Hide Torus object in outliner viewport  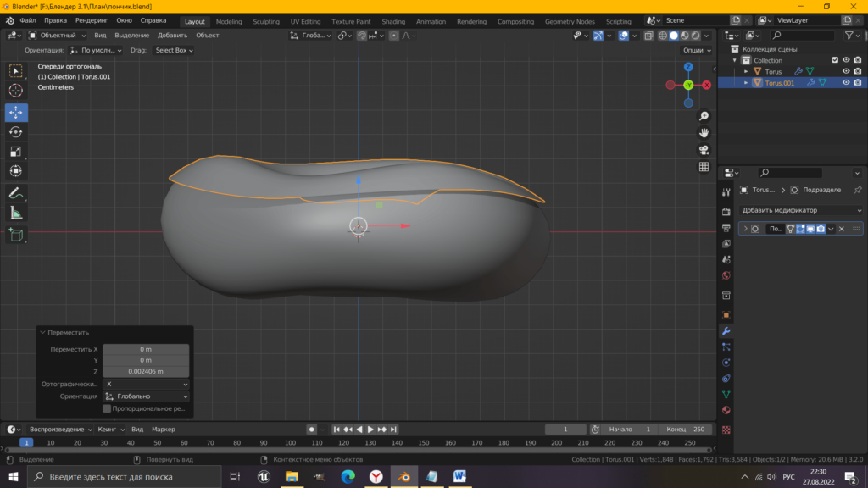(x=846, y=71)
